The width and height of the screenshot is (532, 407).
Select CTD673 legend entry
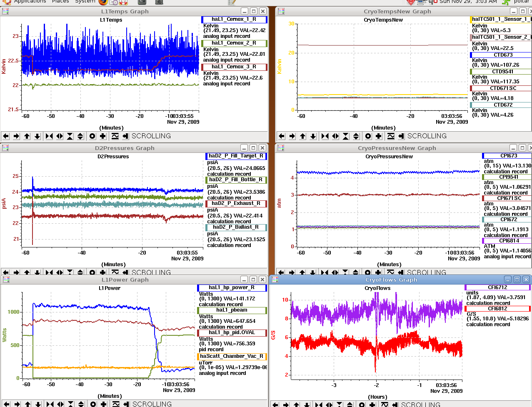pyautogui.click(x=501, y=55)
